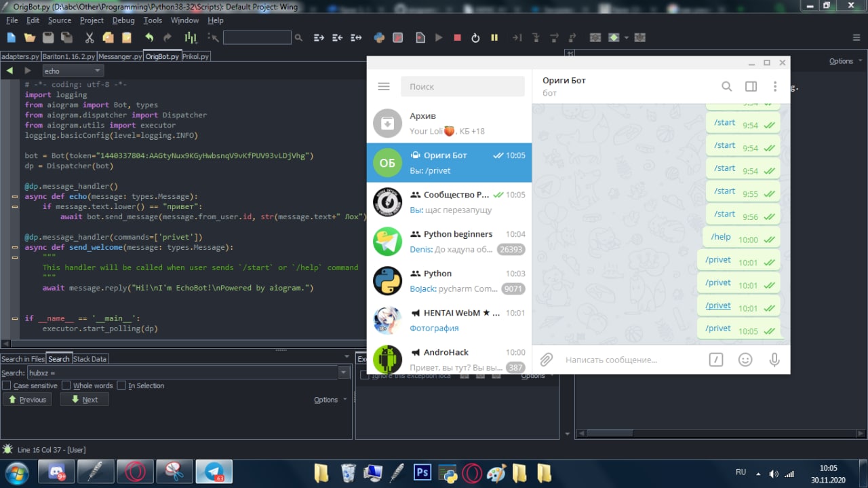The height and width of the screenshot is (488, 868).
Task: Switch to the Messanger.py tab
Action: 120,57
